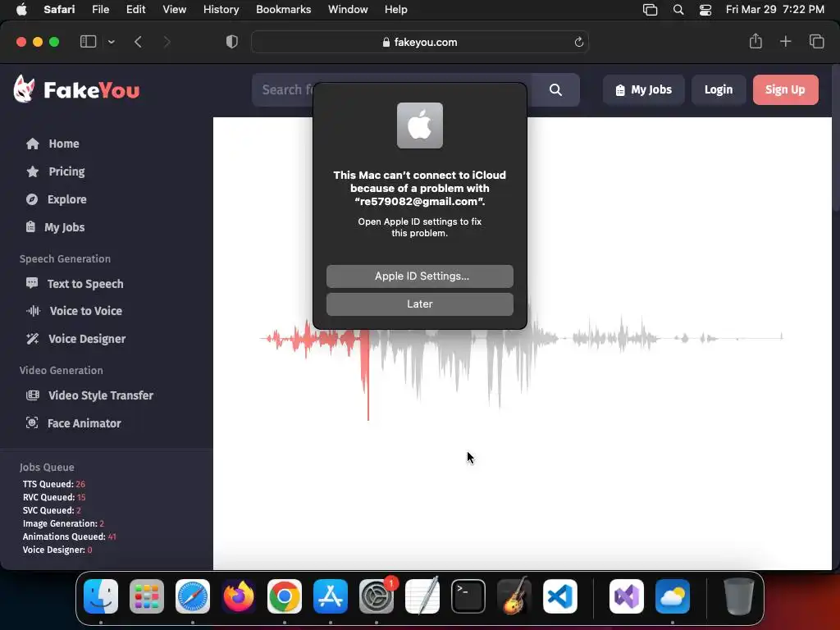Dismiss dialog with Later button
840x630 pixels.
pyautogui.click(x=420, y=304)
